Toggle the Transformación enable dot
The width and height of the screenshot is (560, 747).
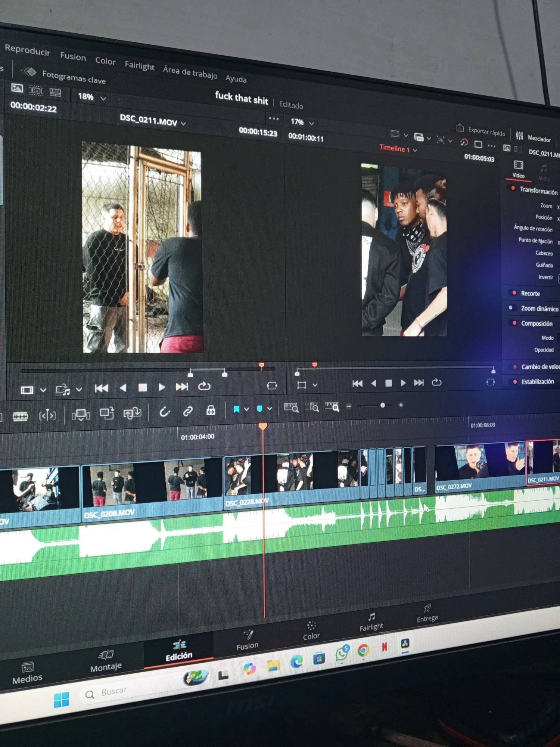[513, 188]
